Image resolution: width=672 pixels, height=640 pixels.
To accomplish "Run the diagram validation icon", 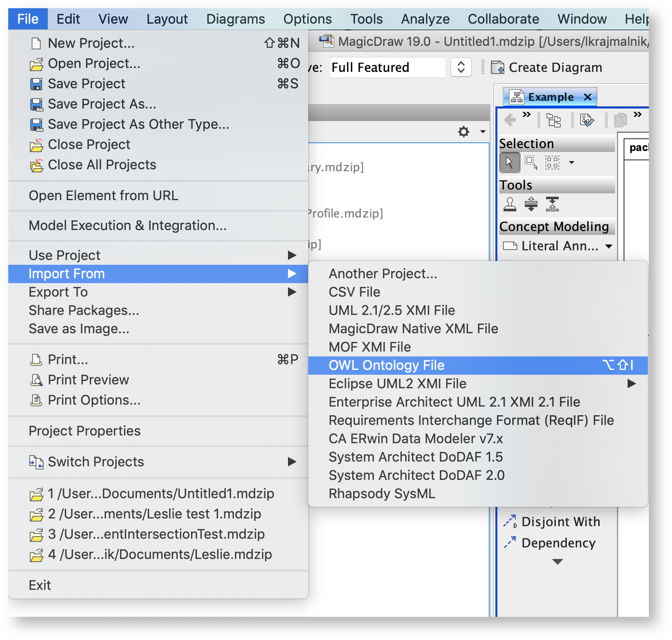I will (x=587, y=121).
